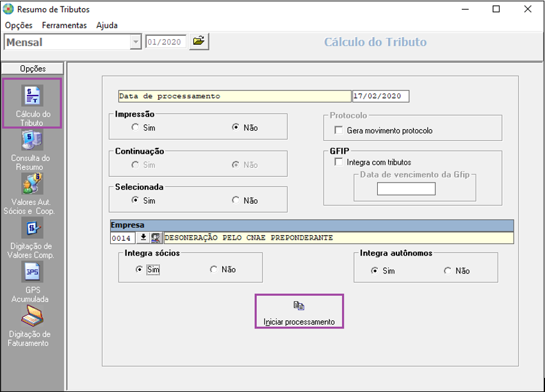Click the Cálculo do Tributo heading
The width and height of the screenshot is (545, 392).
click(375, 42)
